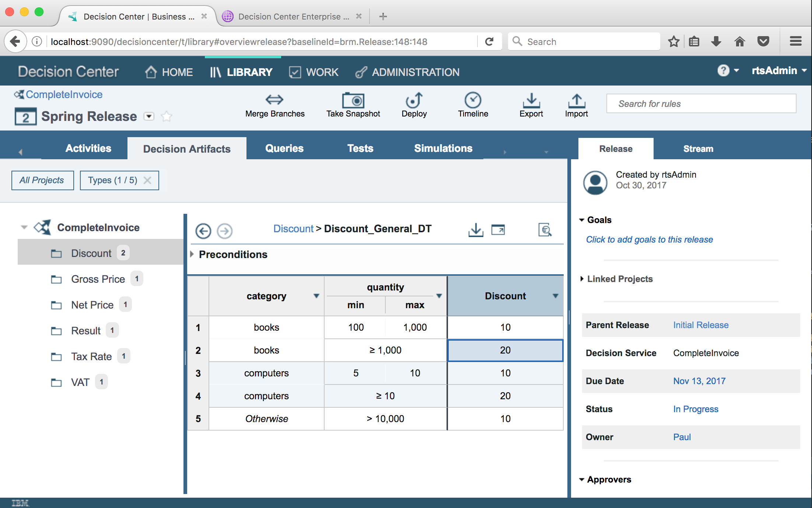Click the Import icon in toolbar

pyautogui.click(x=576, y=100)
